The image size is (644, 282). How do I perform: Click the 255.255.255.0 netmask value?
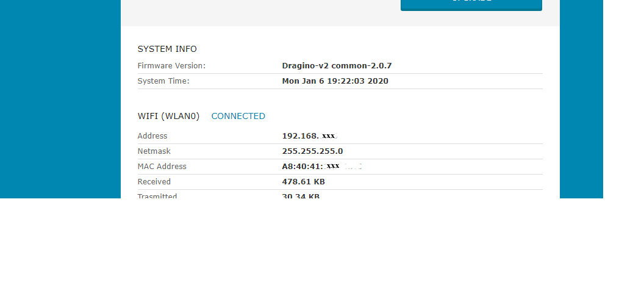[x=312, y=151]
